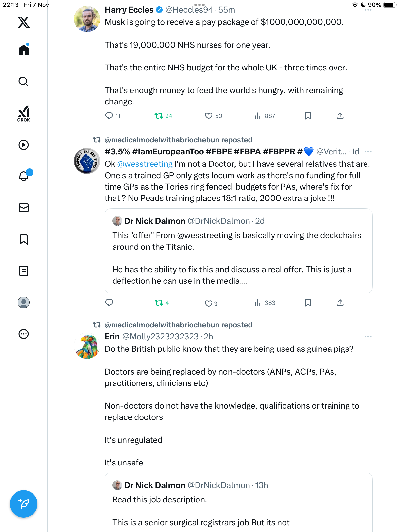Expand the More menu in sidebar
The image size is (399, 532).
[x=24, y=334]
